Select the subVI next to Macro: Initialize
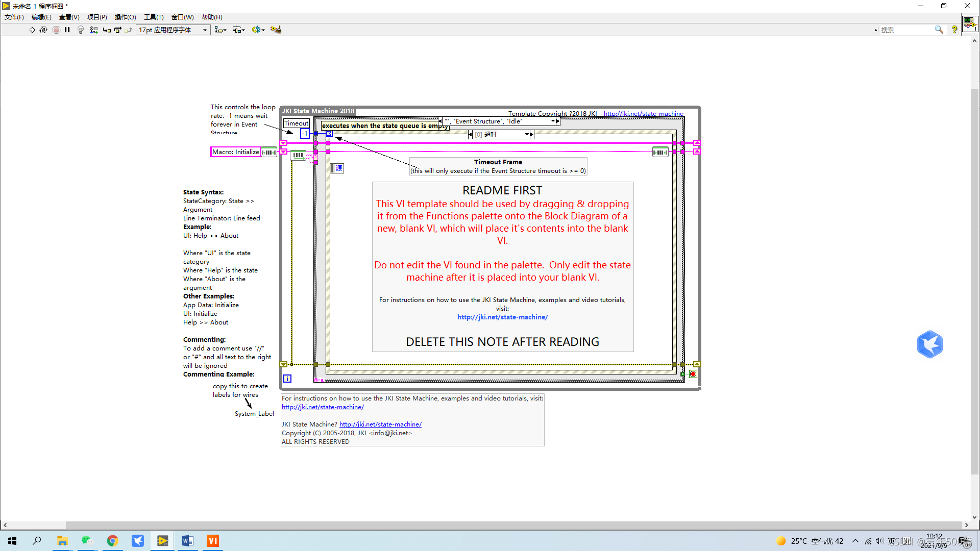The width and height of the screenshot is (980, 551). pos(269,152)
